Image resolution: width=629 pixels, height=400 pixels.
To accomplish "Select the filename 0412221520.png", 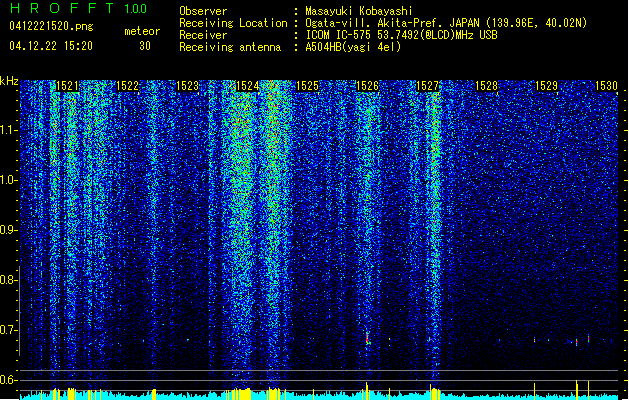I will click(x=51, y=26).
